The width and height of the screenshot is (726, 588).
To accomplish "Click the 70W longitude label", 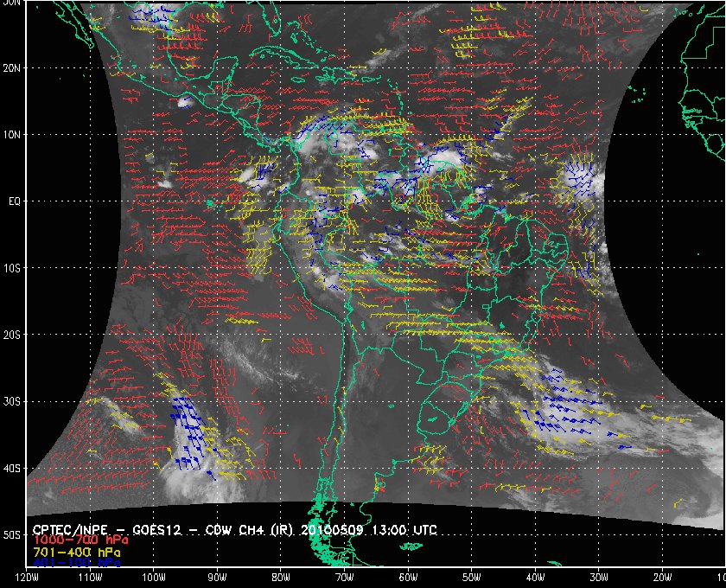I will pyautogui.click(x=345, y=578).
